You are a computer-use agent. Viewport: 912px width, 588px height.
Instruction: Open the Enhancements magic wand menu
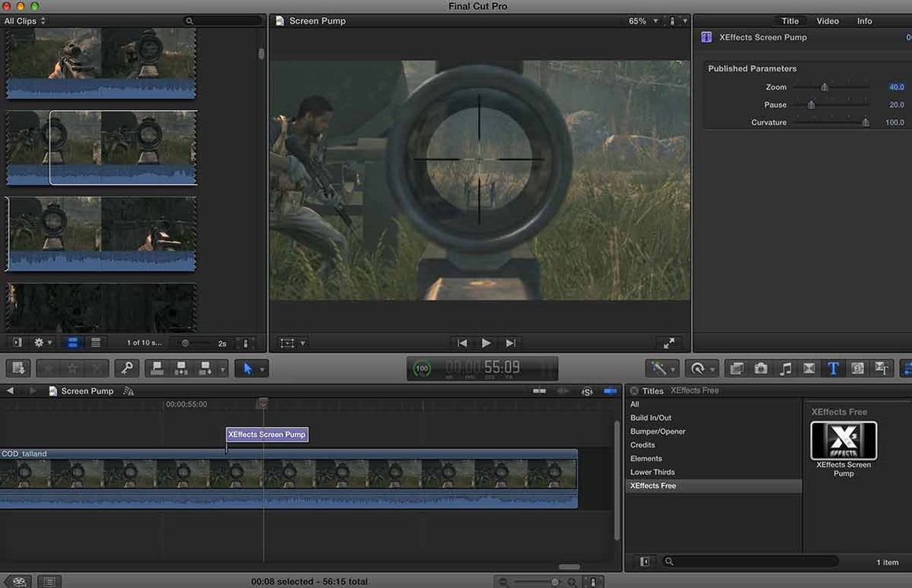pos(662,369)
